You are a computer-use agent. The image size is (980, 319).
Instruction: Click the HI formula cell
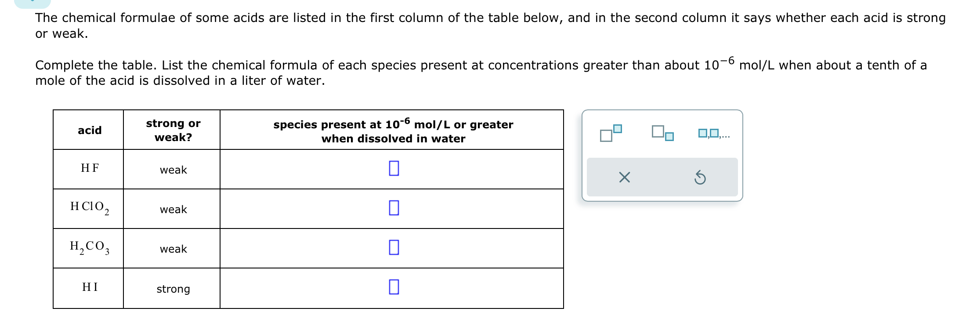click(90, 287)
